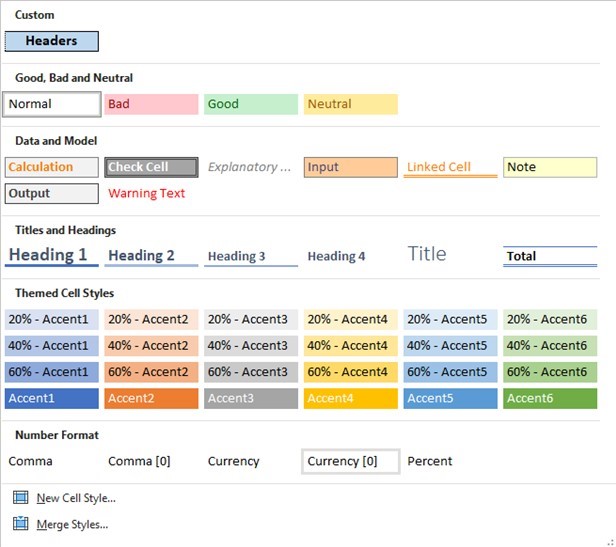Choose the Neutral style swatch
Image resolution: width=616 pixels, height=547 pixels.
(350, 104)
